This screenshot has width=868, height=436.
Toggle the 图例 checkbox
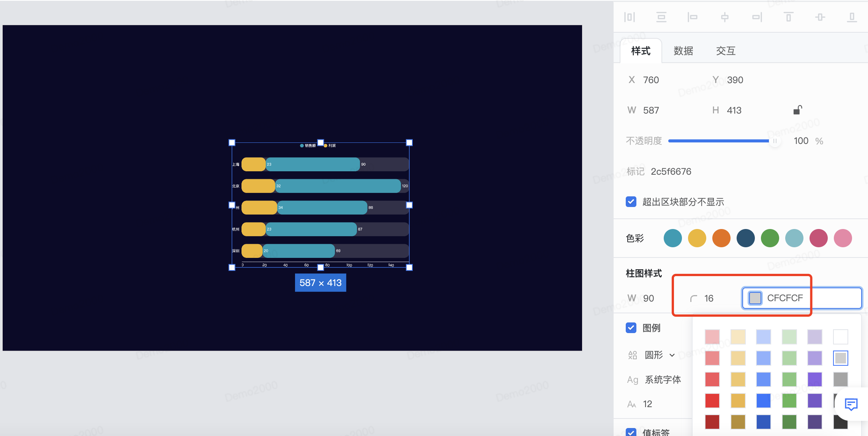pos(631,328)
